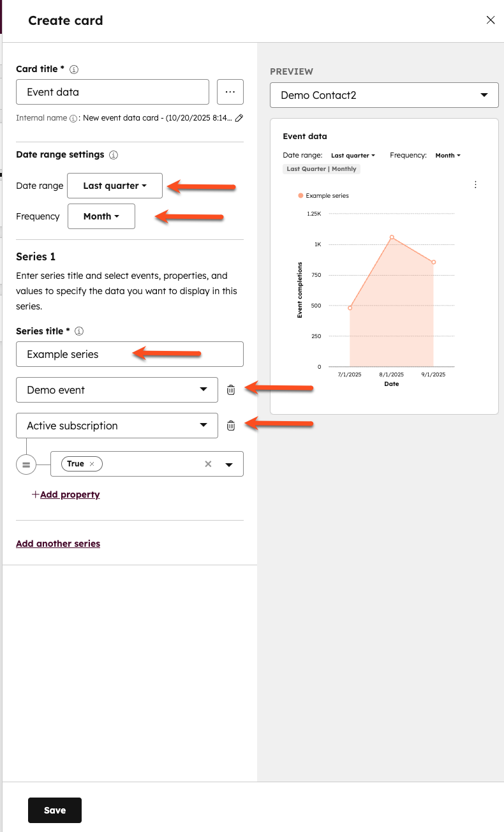The image size is (504, 832).
Task: Click the Date range settings info icon
Action: pos(114,154)
